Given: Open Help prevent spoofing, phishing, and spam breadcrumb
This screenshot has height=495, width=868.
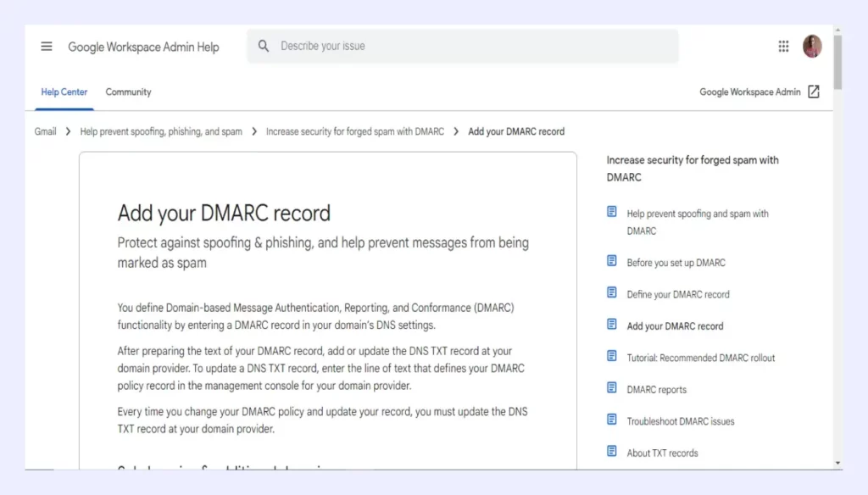Looking at the screenshot, I should (x=161, y=131).
